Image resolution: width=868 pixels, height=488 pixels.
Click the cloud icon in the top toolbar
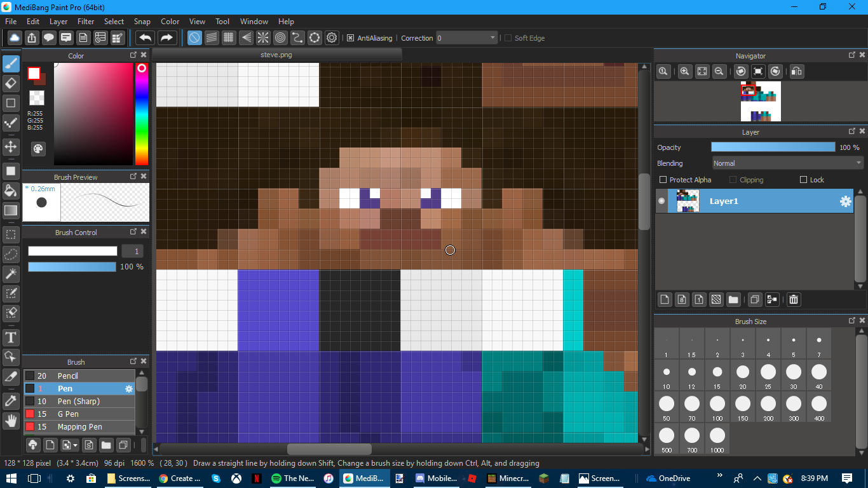click(14, 38)
